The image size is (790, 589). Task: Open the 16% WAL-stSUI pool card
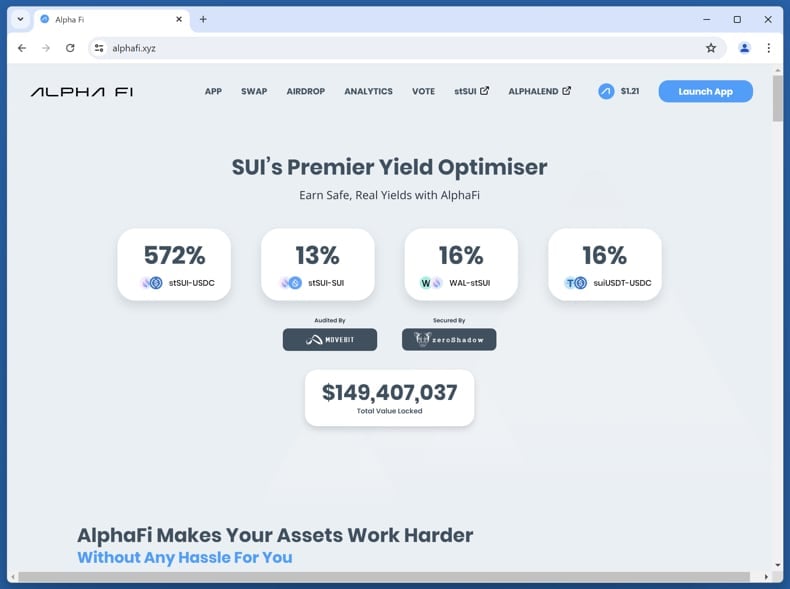coord(461,265)
